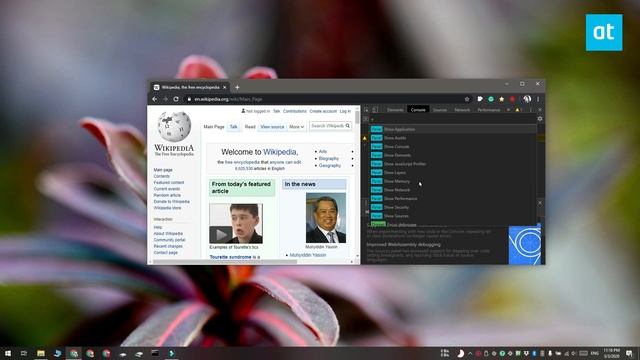Click the Biography portal link
The width and height of the screenshot is (640, 360).
329,158
